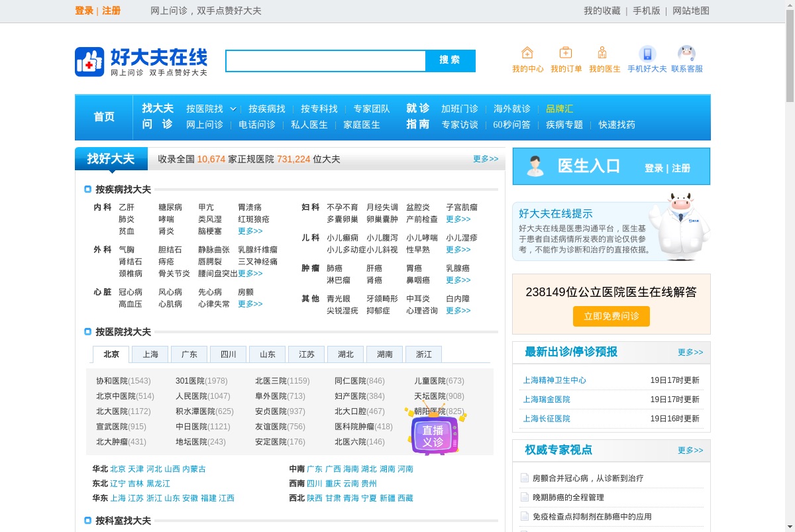Open 电话问诊 navigation item
This screenshot has height=532, width=795.
point(257,125)
